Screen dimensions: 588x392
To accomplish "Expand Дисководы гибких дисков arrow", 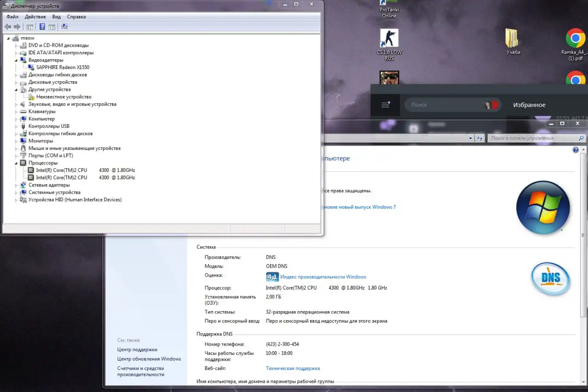I will [x=17, y=75].
